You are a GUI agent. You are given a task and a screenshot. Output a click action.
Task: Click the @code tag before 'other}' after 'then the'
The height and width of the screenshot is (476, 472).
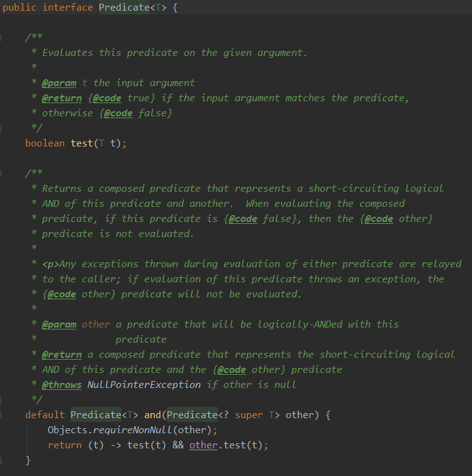(x=378, y=219)
